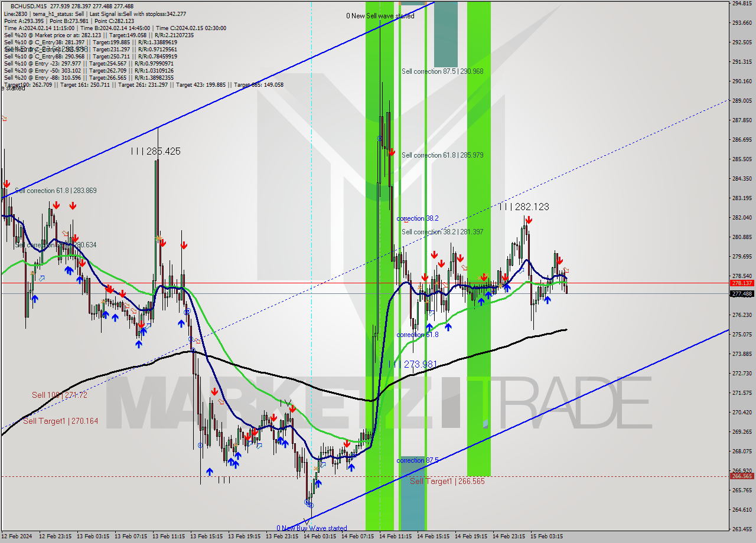
Task: Click the 'correction 38.2' blue label
Action: pos(418,218)
